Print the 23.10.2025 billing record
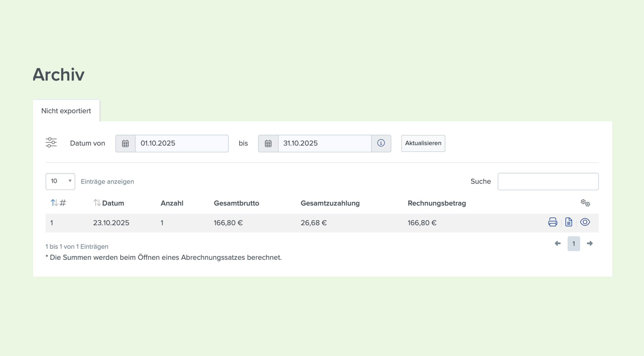The image size is (644, 356). pos(552,222)
